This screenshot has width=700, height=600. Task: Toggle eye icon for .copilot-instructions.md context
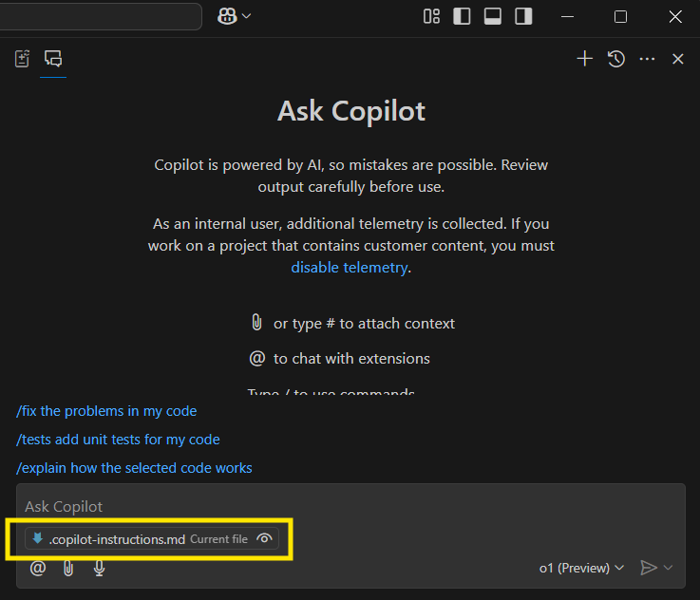coord(265,539)
